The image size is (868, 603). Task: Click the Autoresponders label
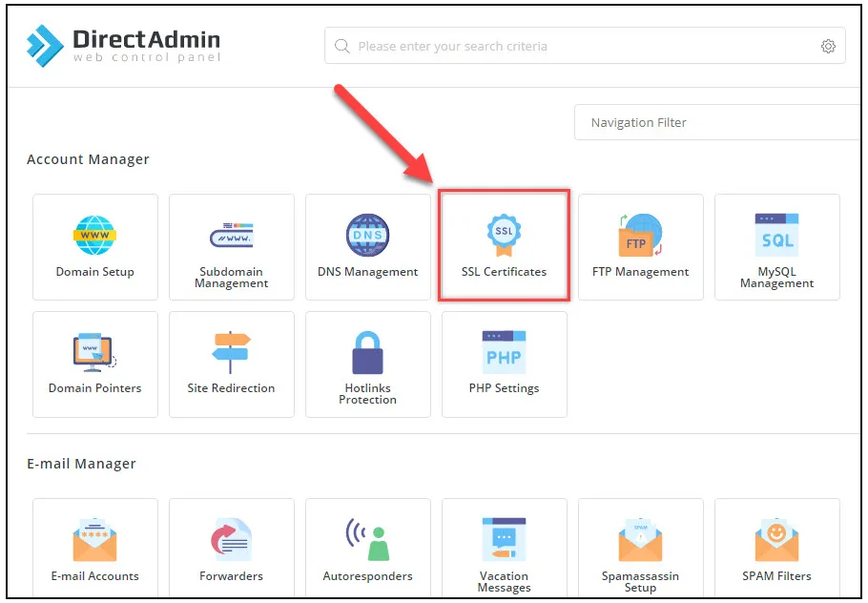click(x=367, y=576)
